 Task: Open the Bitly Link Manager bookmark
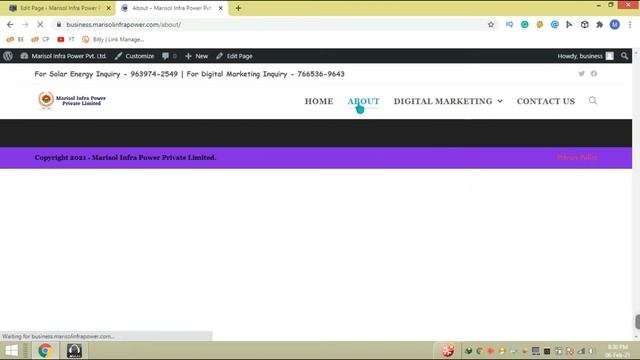click(113, 39)
